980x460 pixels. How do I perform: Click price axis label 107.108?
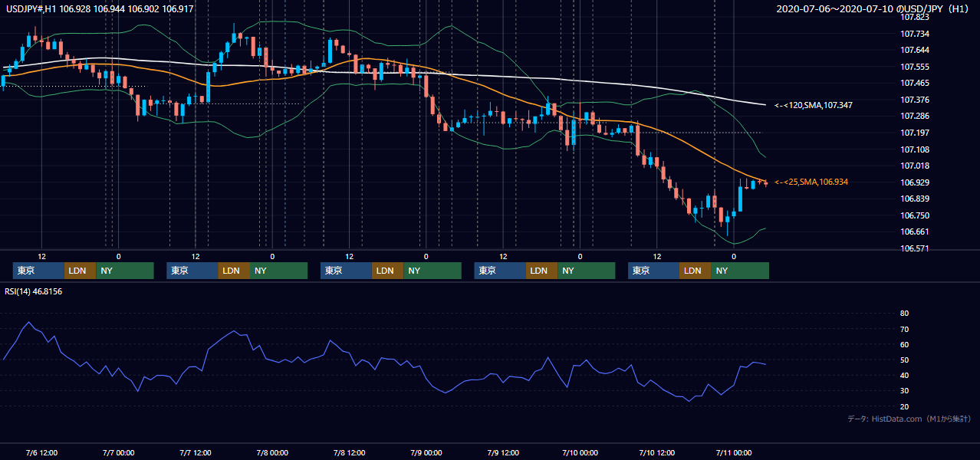pos(915,149)
